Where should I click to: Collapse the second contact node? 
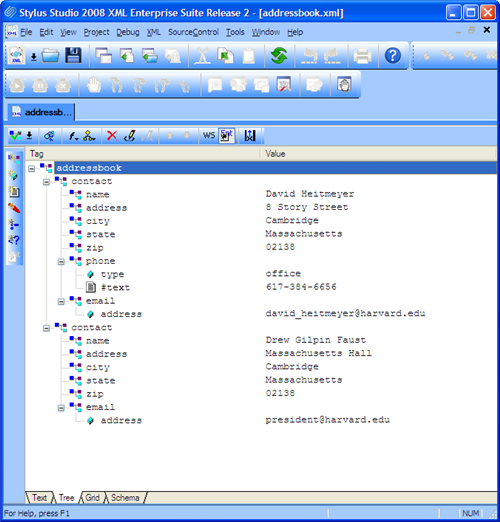(46, 328)
